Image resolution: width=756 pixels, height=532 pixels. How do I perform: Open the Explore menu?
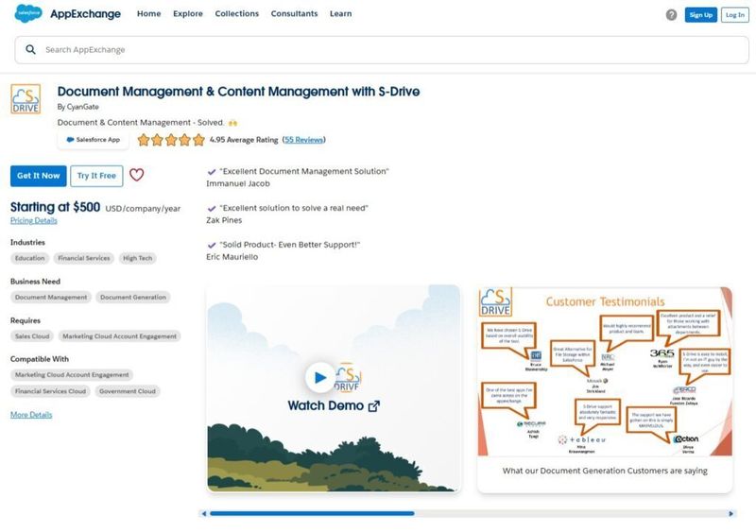coord(188,14)
